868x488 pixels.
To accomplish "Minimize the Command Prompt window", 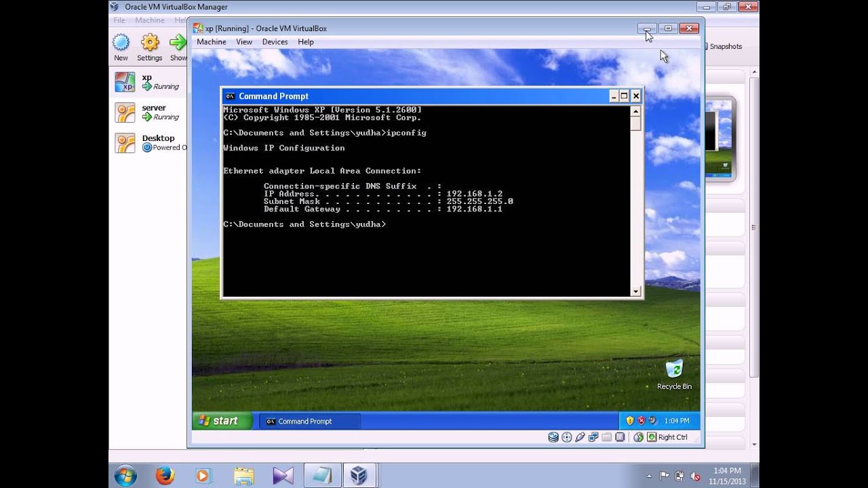I will 613,96.
